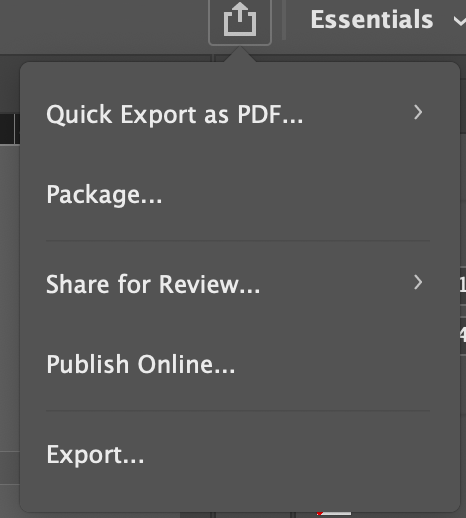Click the dark panel strip left of menu
The height and width of the screenshot is (518, 466).
tap(10, 129)
